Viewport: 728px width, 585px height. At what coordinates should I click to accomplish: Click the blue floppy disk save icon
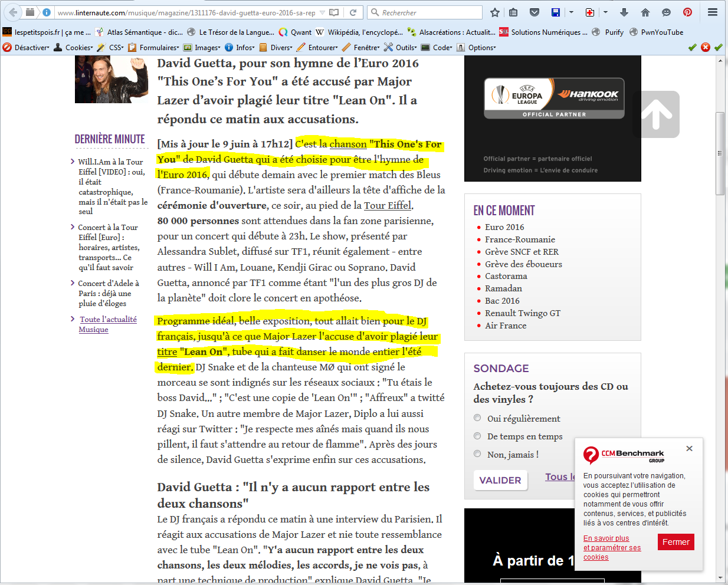[x=555, y=12]
